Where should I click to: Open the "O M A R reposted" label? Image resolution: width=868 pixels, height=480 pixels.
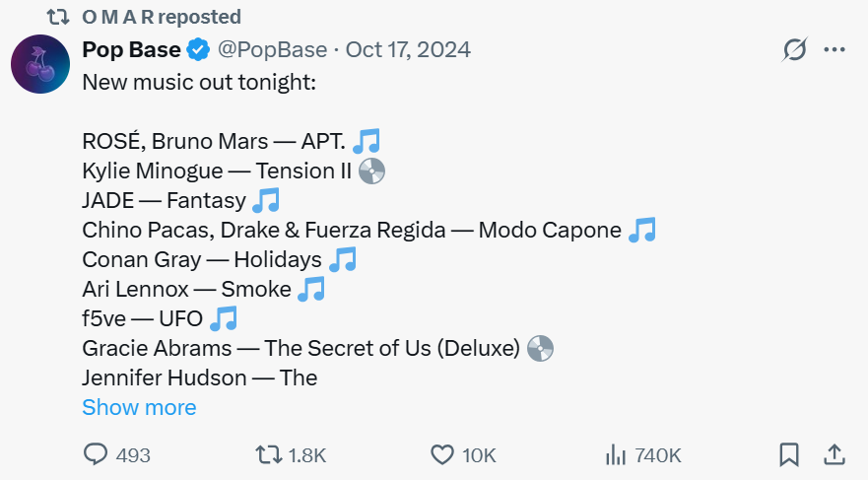[x=161, y=17]
